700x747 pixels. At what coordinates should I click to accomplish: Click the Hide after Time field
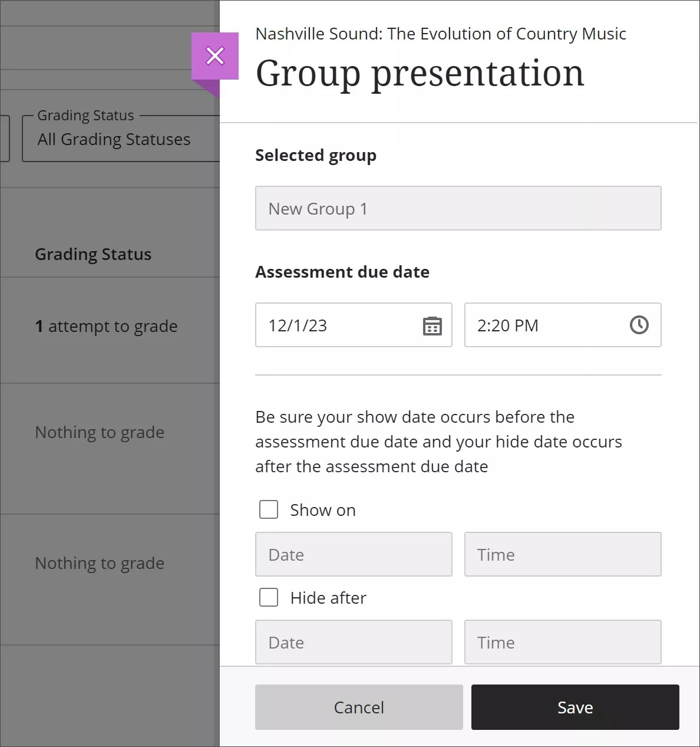pos(562,642)
